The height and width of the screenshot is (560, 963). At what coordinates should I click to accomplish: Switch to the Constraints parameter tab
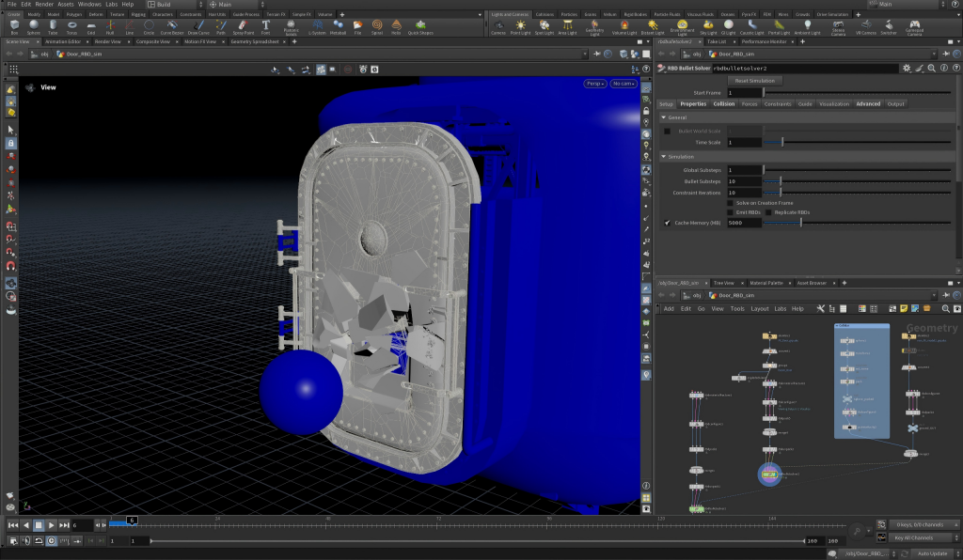click(778, 104)
